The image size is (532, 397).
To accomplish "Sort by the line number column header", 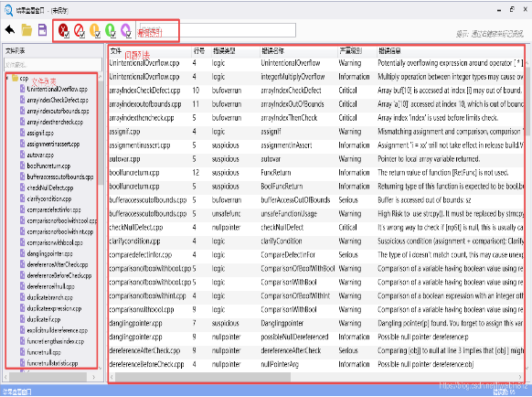I will coord(199,51).
